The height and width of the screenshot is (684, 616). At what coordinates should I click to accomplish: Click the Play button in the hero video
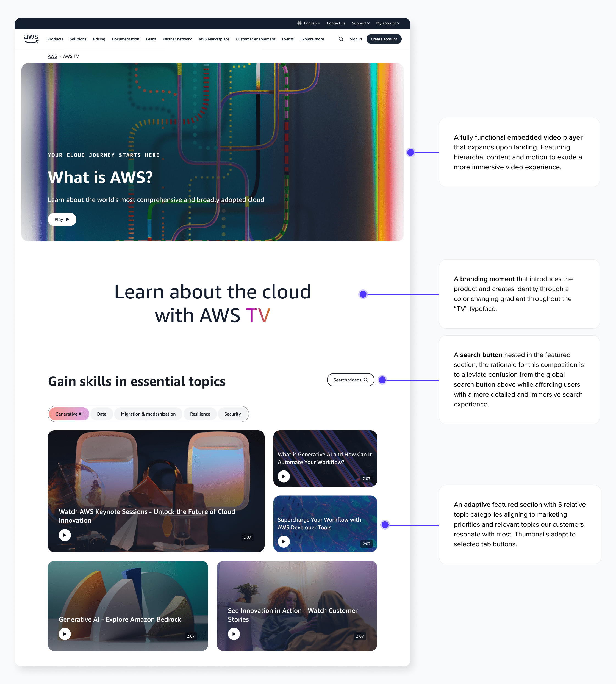[x=62, y=219]
